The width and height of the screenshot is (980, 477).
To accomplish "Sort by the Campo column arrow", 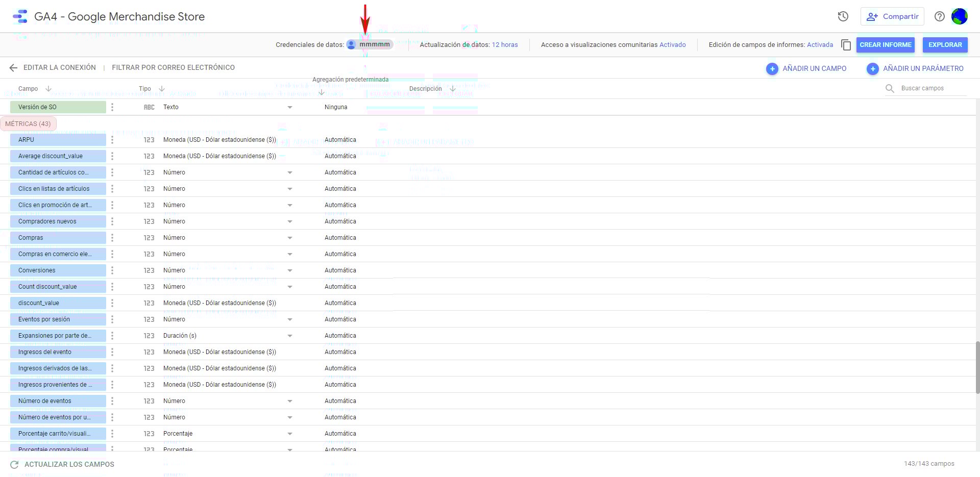I will click(x=48, y=89).
